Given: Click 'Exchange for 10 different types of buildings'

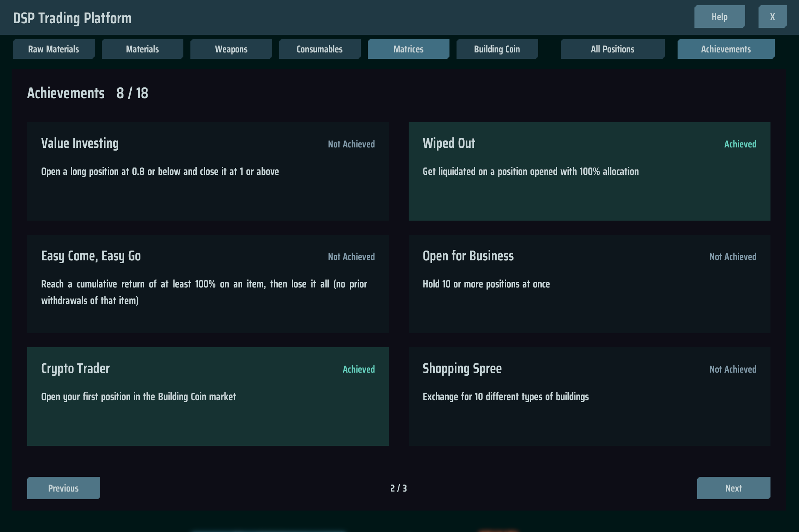Looking at the screenshot, I should (x=506, y=397).
